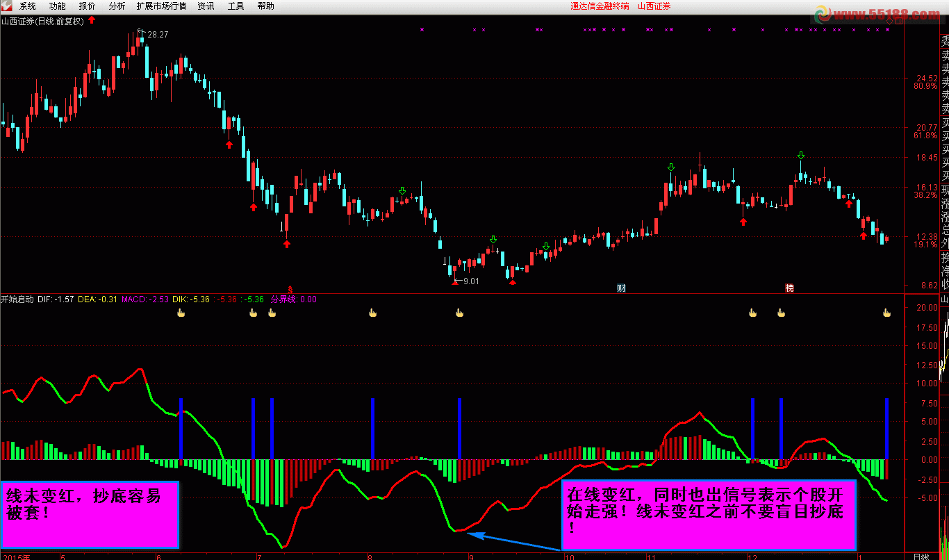
Task: Open the 扩展市场行情 menu
Action: coord(162,6)
